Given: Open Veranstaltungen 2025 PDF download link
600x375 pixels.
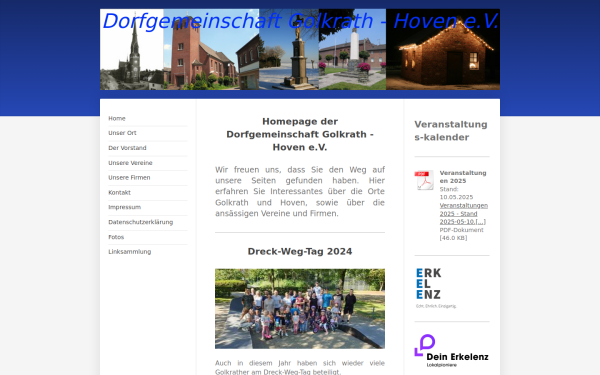Looking at the screenshot, I should coord(463,214).
